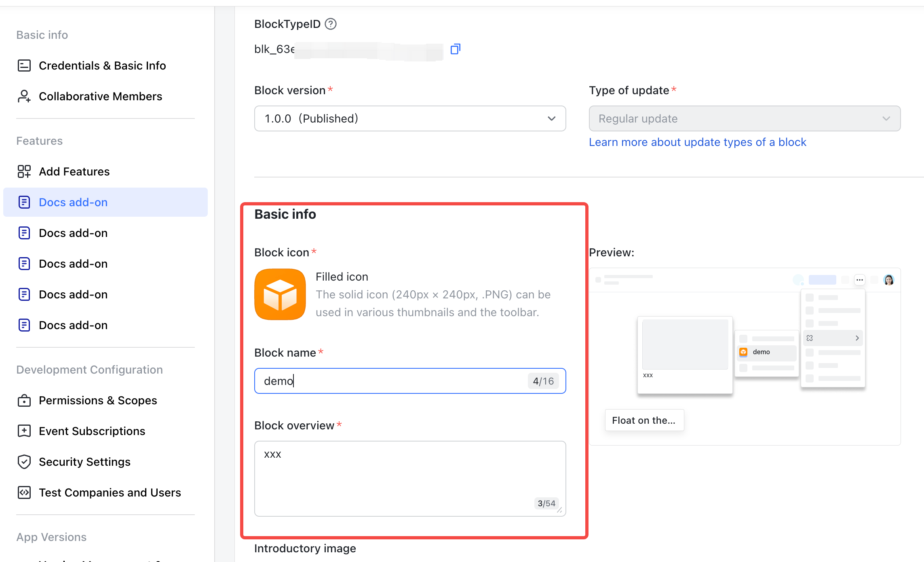Click the Security Settings shield icon
The image size is (924, 562).
pos(24,462)
